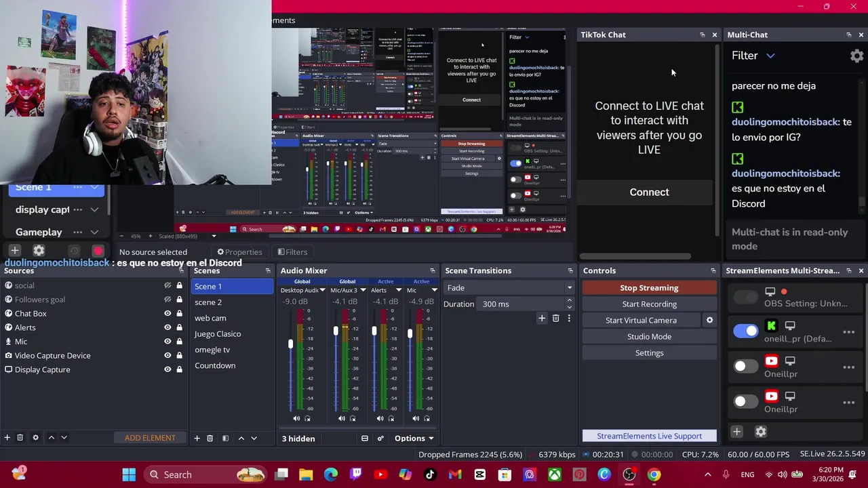
Task: Hide the Video Capture Device source
Action: point(167,355)
